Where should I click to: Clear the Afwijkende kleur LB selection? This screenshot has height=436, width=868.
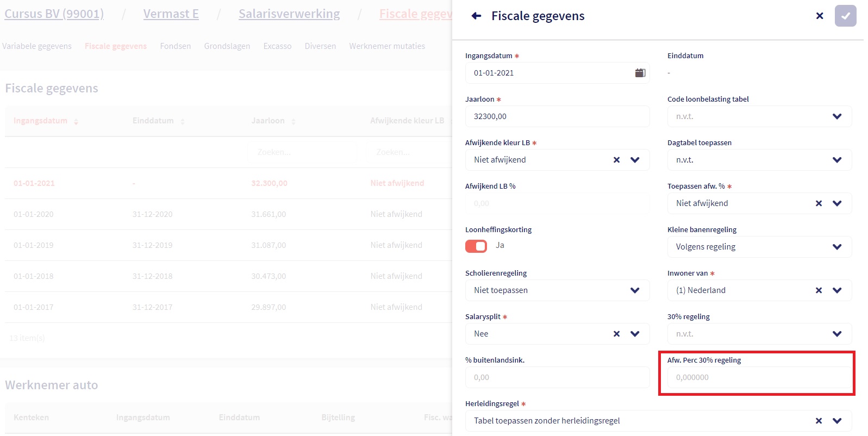(x=616, y=160)
